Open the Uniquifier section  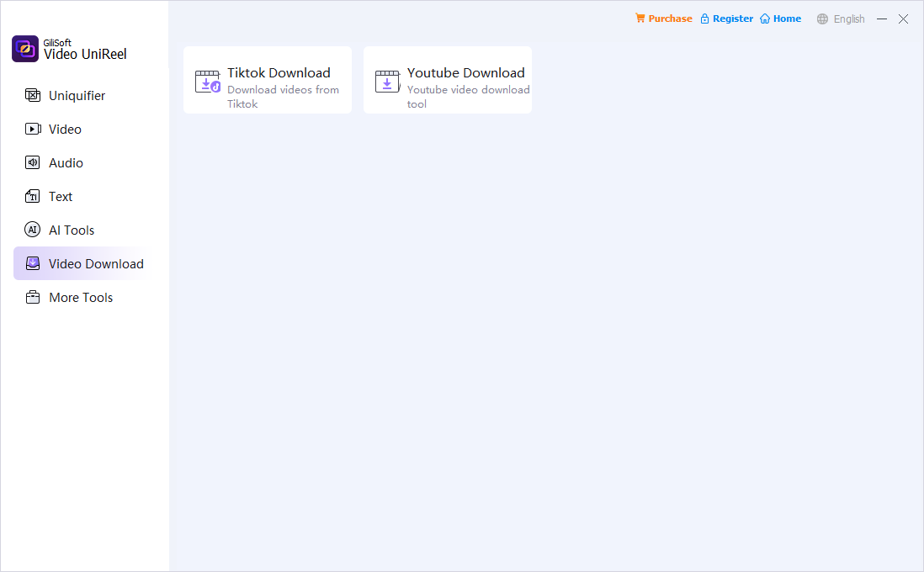[x=77, y=95]
